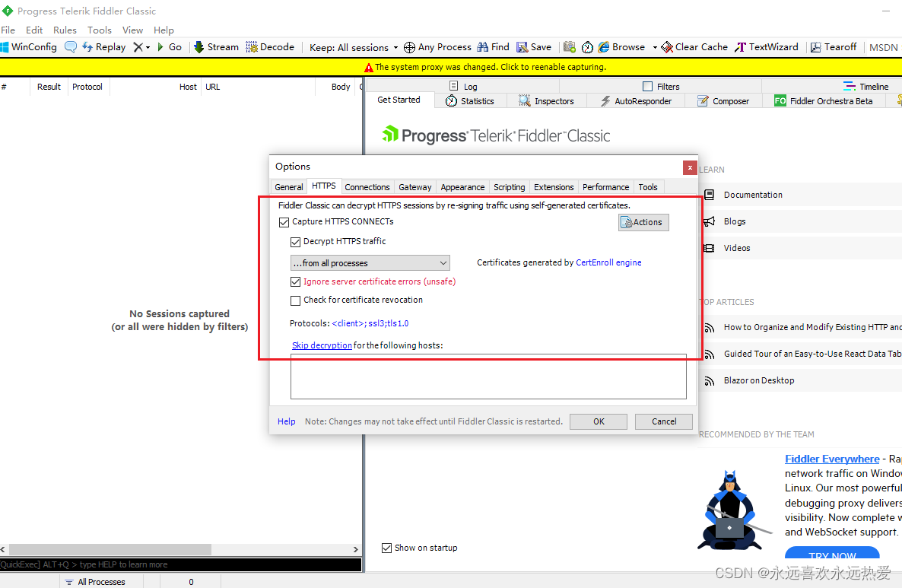The height and width of the screenshot is (588, 902).
Task: Open WinConfig from the toolbar
Action: [x=29, y=47]
